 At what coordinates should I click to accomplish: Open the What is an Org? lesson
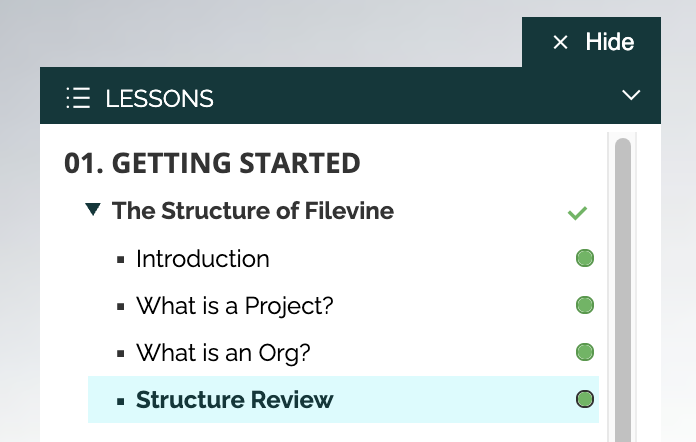click(x=223, y=353)
